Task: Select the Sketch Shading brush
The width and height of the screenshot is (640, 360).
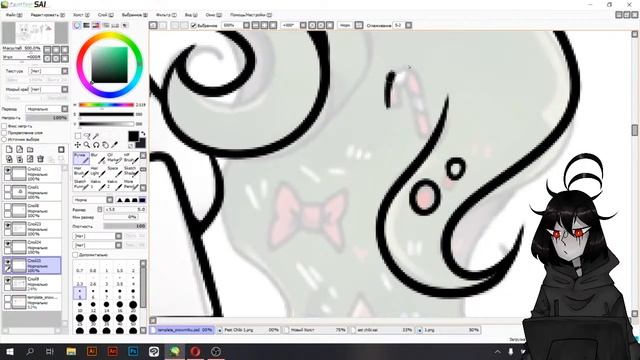Action: click(x=131, y=171)
